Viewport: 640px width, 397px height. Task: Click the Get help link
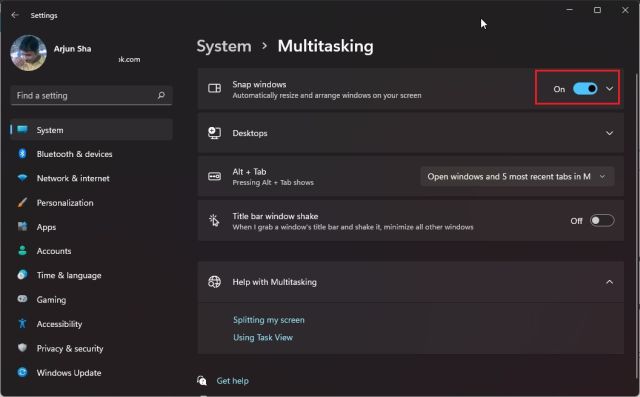[232, 381]
